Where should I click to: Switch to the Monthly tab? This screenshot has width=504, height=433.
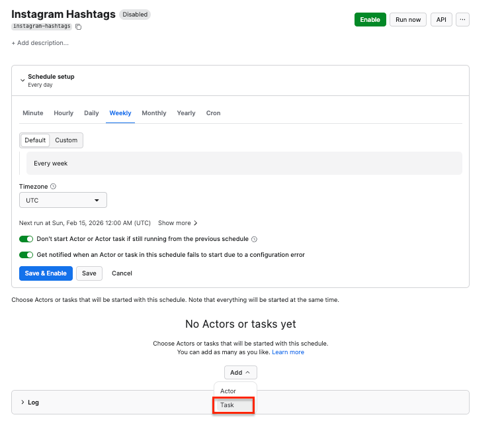click(x=154, y=113)
